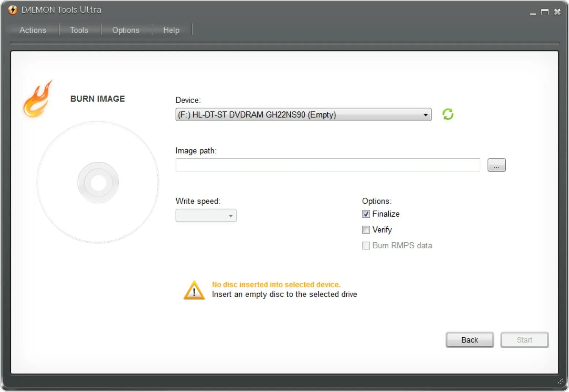
Task: Open the Actions menu
Action: point(33,30)
